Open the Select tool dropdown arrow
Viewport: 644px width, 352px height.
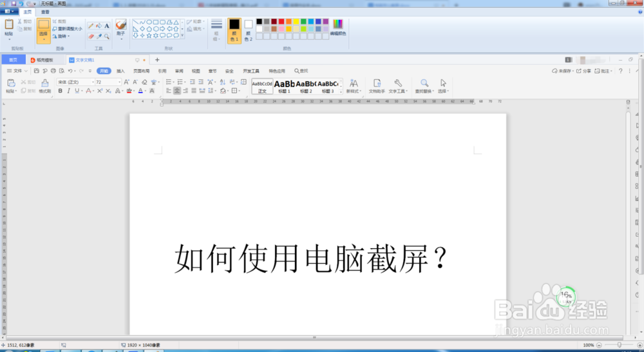tap(44, 40)
